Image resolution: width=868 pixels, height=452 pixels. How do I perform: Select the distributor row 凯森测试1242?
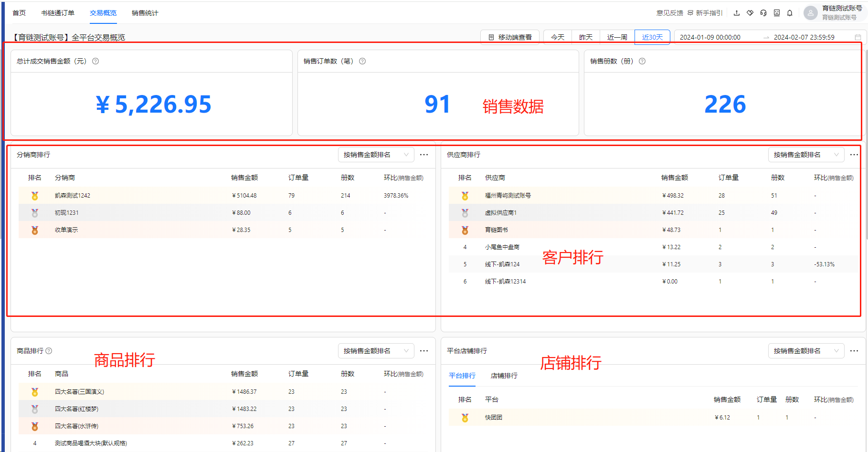point(223,196)
